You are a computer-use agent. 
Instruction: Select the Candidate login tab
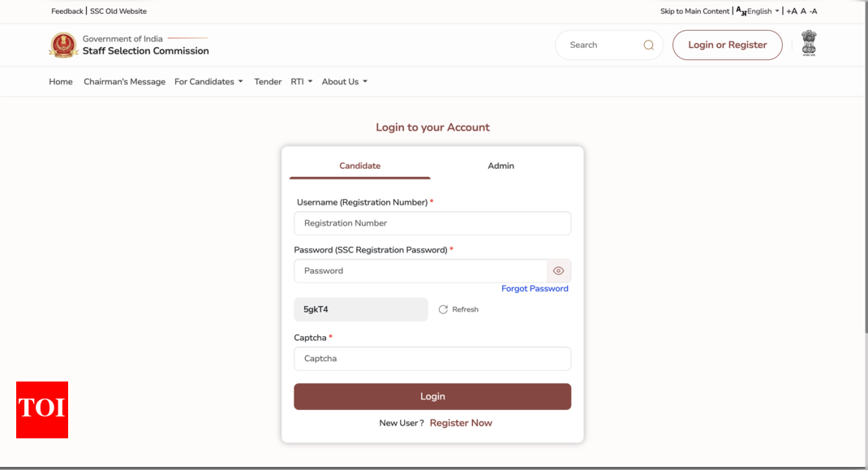(359, 166)
